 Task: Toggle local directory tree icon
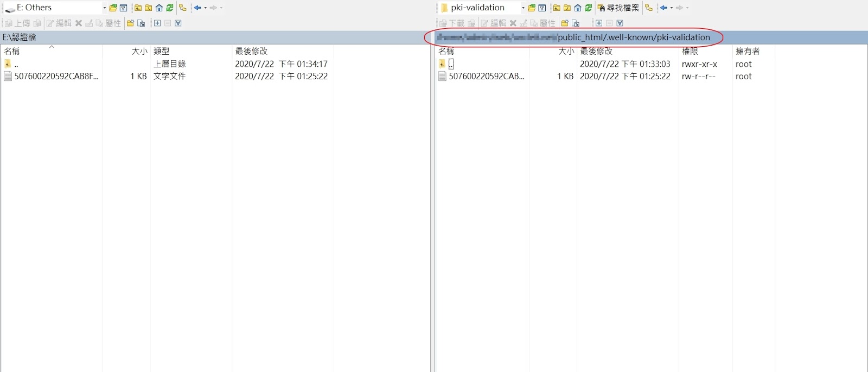[x=183, y=8]
